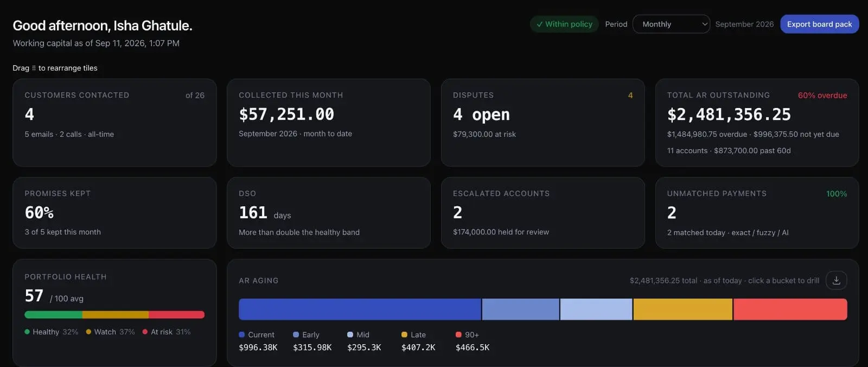The height and width of the screenshot is (367, 868).
Task: Click the Portfolio Health amber watch segment
Action: (x=116, y=314)
